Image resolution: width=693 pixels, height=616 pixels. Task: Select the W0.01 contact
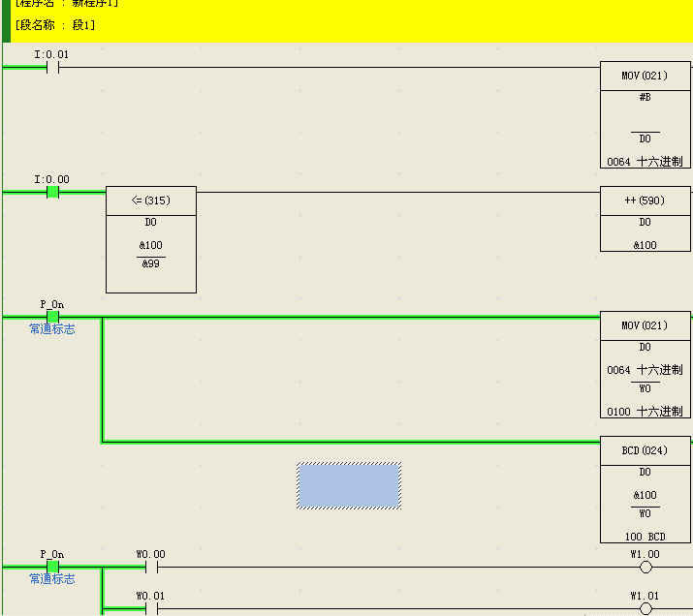point(151,608)
